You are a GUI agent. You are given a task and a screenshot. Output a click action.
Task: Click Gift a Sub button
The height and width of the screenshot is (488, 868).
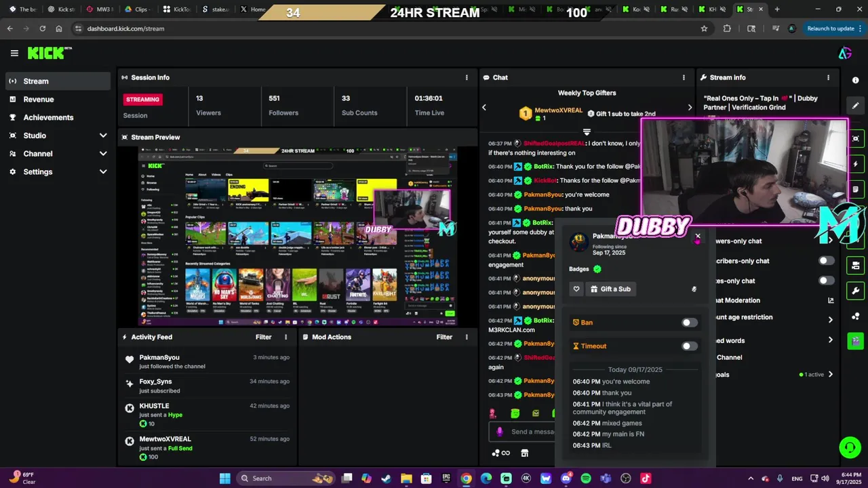[x=611, y=289]
